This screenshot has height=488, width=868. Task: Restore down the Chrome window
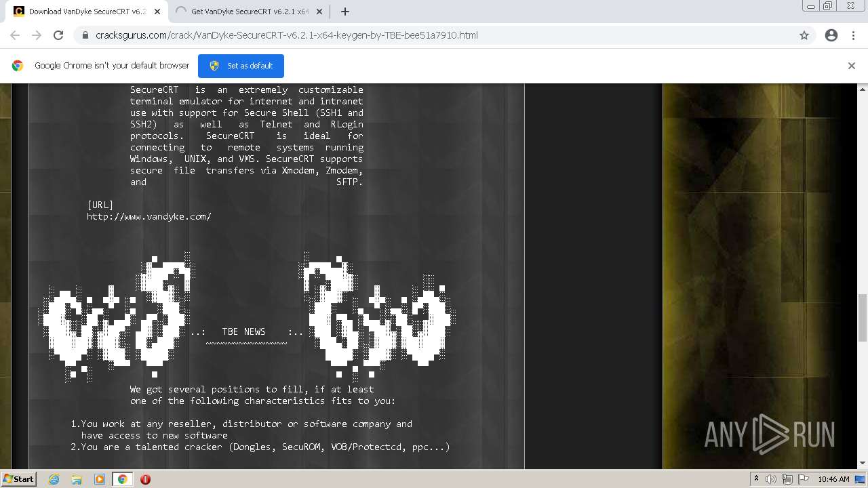tap(828, 6)
